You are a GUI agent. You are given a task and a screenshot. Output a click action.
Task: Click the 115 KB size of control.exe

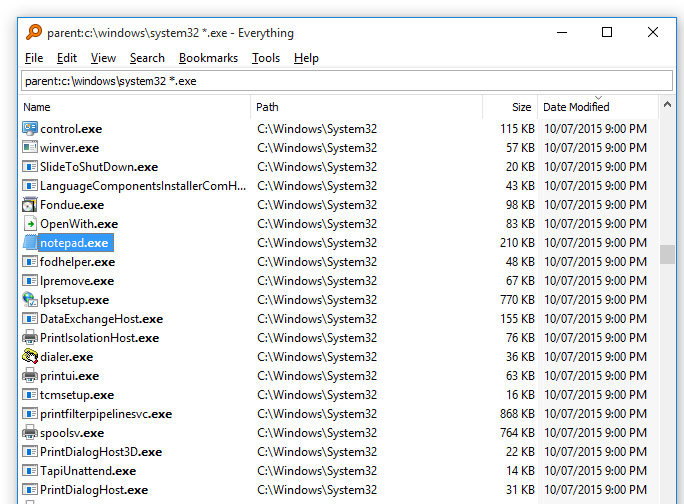[x=517, y=129]
